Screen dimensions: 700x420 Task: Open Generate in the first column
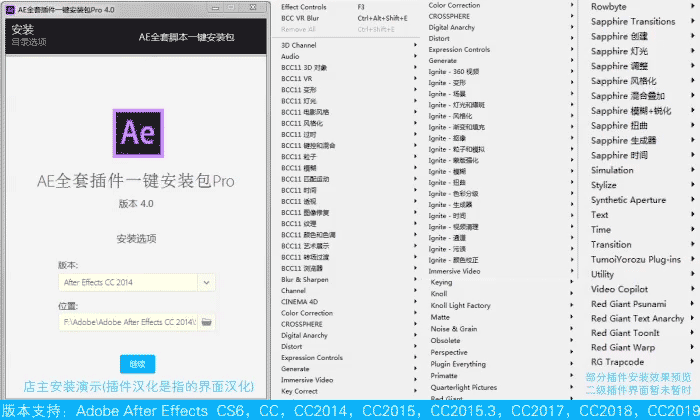295,369
